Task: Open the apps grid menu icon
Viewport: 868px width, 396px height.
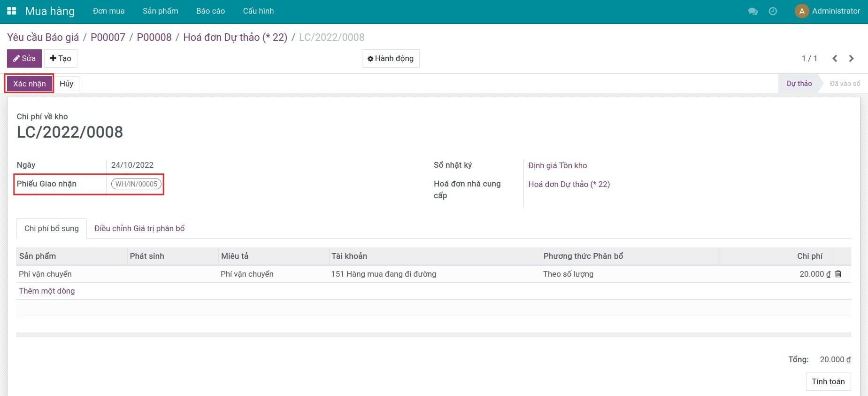Action: [12, 11]
